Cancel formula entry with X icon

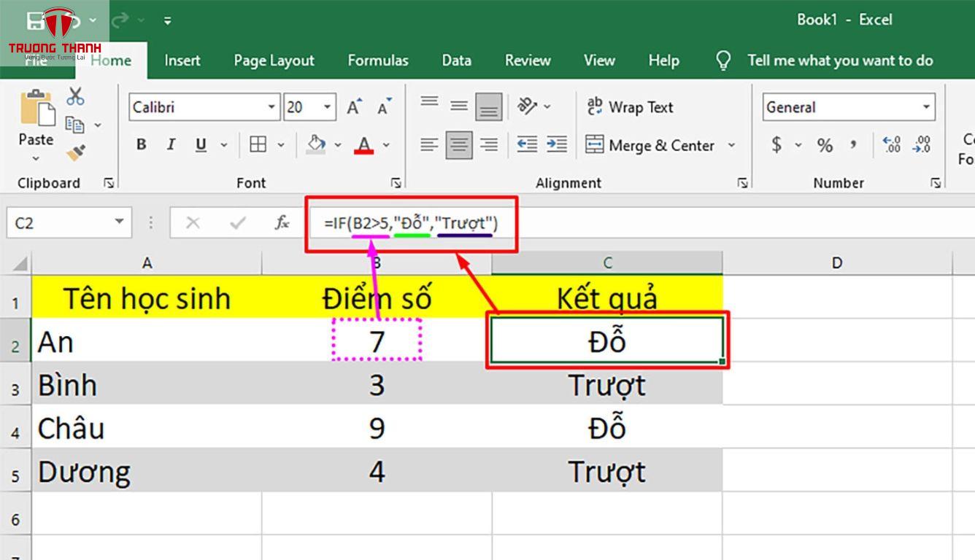point(193,222)
